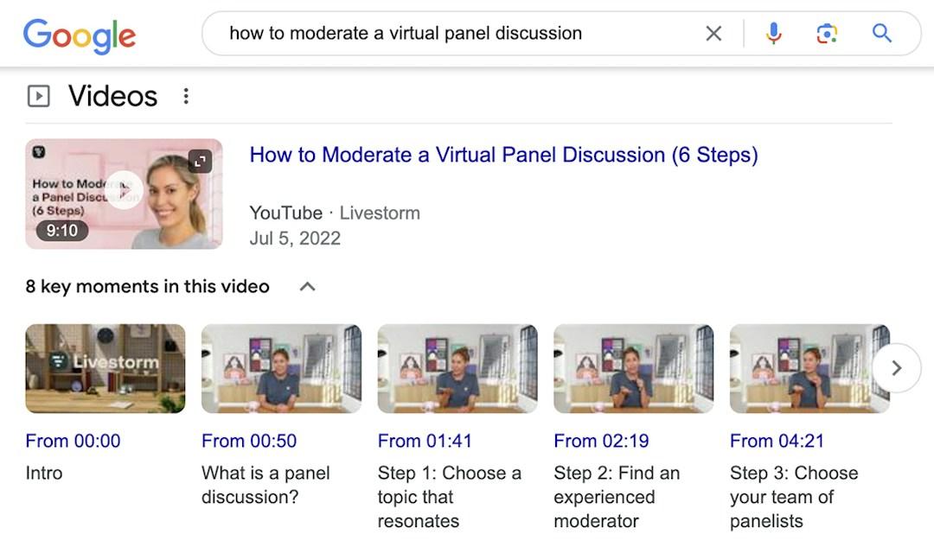
Task: Click '8 key moments in this video' text
Action: (x=147, y=286)
